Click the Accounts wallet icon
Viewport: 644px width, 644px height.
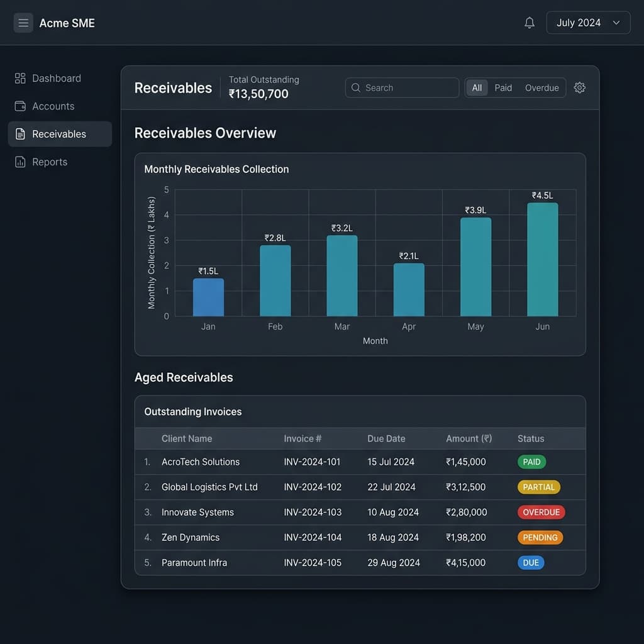pos(20,106)
